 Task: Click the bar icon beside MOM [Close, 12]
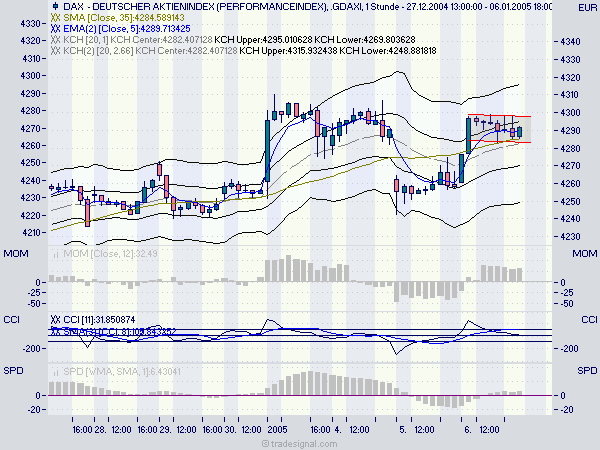56,254
